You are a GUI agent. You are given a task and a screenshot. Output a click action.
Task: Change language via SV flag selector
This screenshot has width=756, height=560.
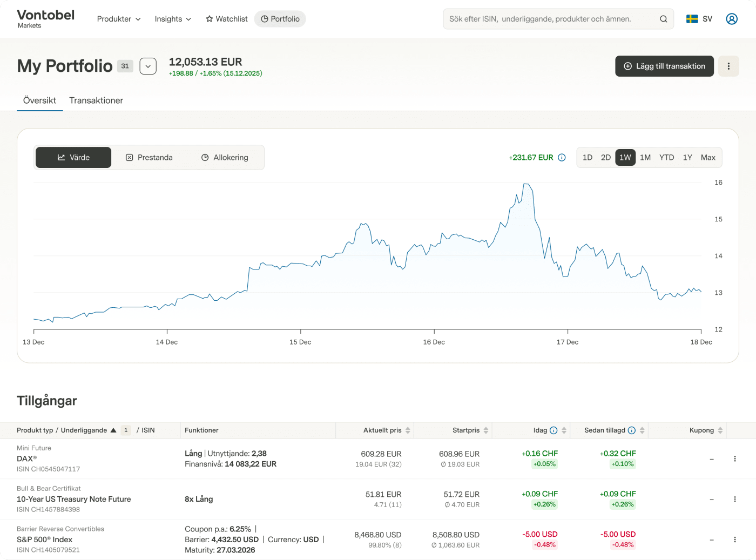click(699, 19)
